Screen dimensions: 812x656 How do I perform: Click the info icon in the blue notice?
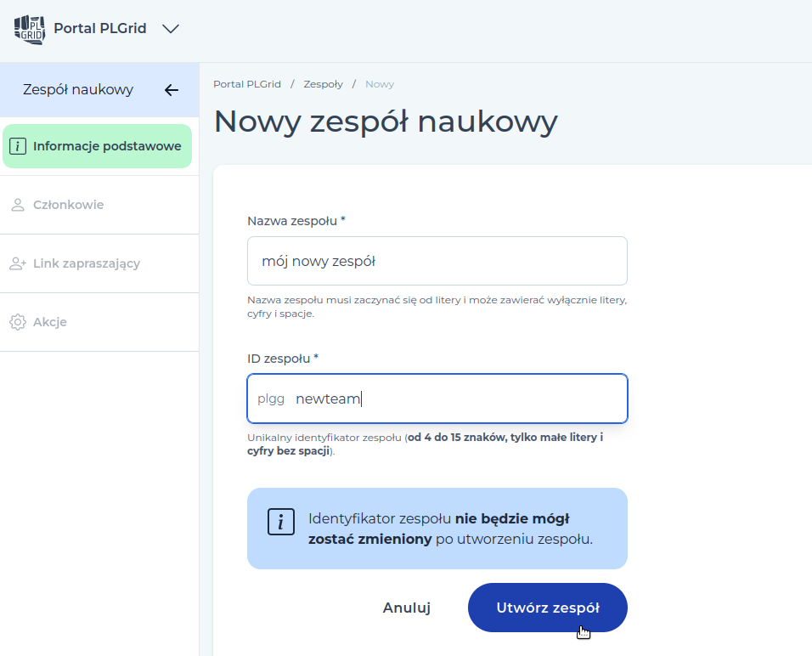click(x=280, y=521)
